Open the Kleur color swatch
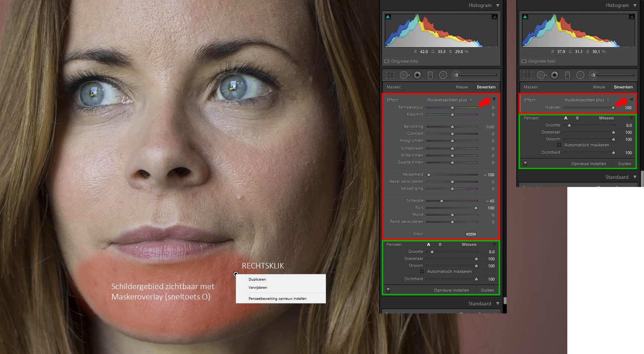This screenshot has height=354, width=644. pos(471,234)
